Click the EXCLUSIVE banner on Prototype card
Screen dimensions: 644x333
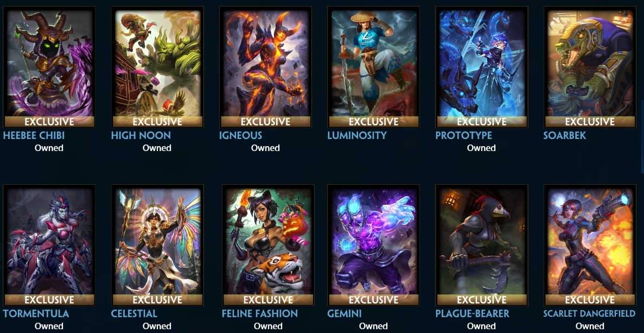[482, 122]
